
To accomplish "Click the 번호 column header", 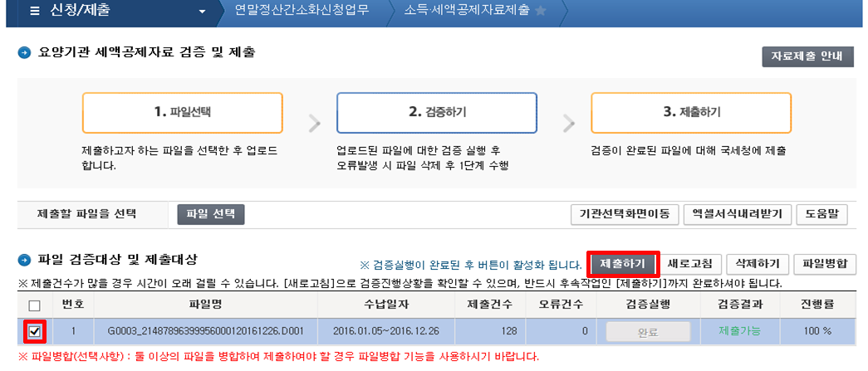I will click(72, 305).
